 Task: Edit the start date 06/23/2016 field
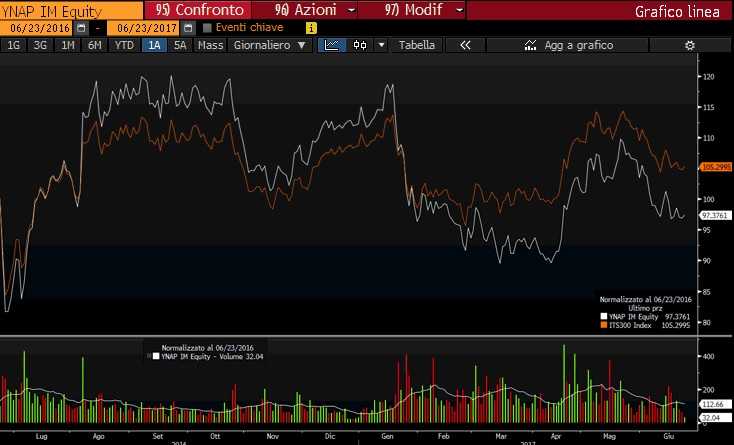(37, 28)
